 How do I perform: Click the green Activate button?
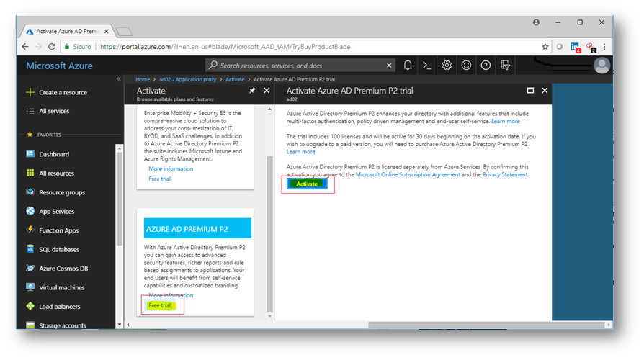point(307,184)
